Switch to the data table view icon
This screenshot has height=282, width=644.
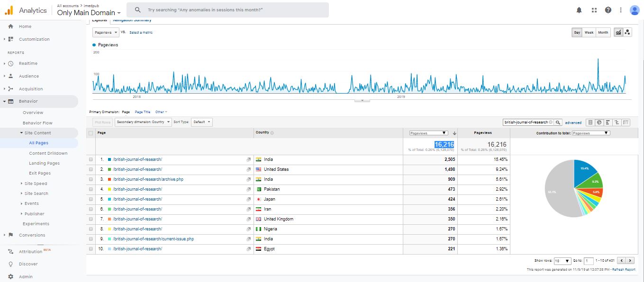pyautogui.click(x=590, y=122)
